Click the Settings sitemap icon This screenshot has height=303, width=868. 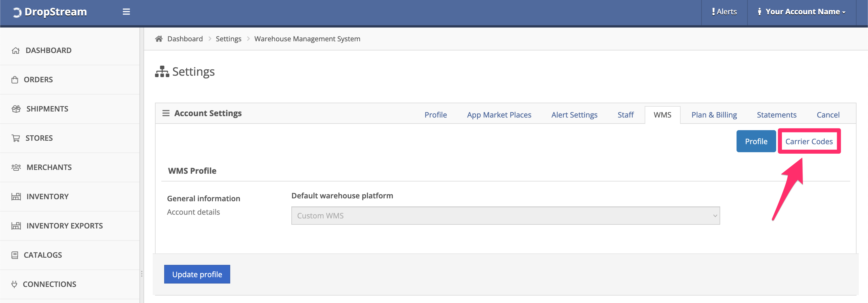162,72
